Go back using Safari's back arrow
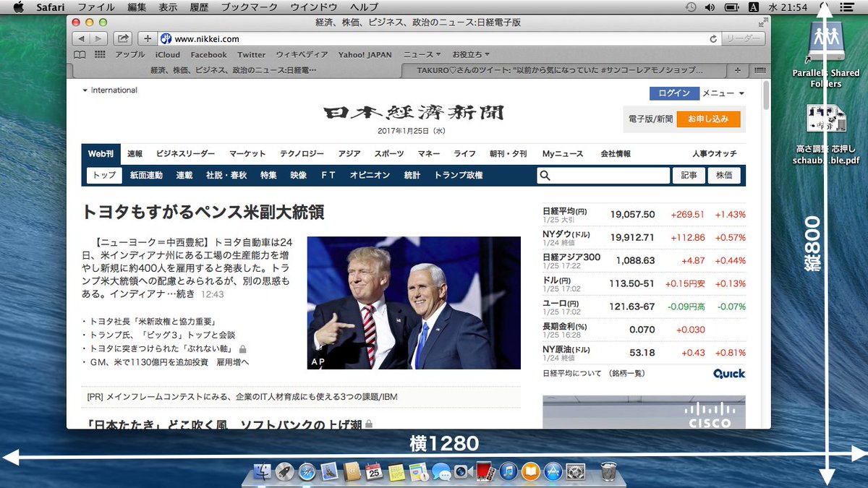Screen dimensions: 868x488 (81, 39)
